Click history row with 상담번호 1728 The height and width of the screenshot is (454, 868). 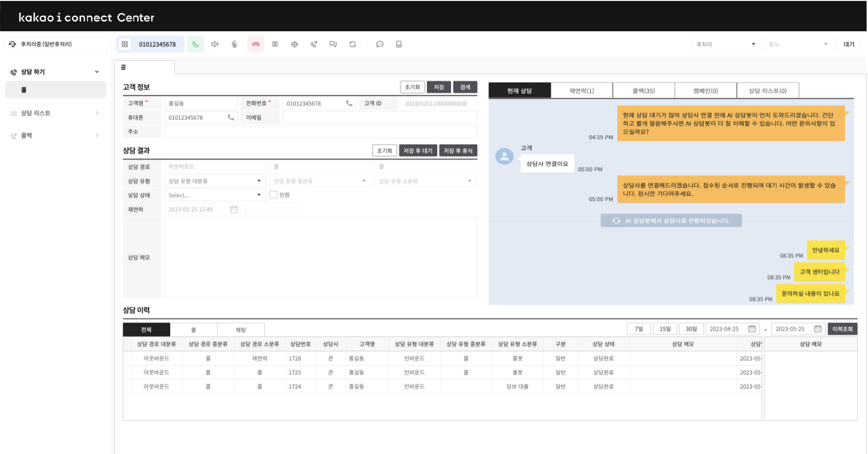click(442, 358)
